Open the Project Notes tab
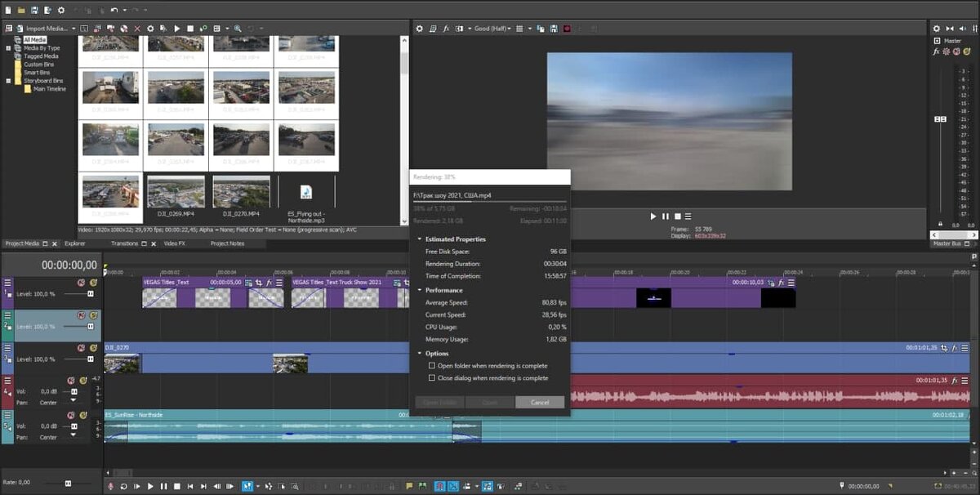 tap(227, 243)
